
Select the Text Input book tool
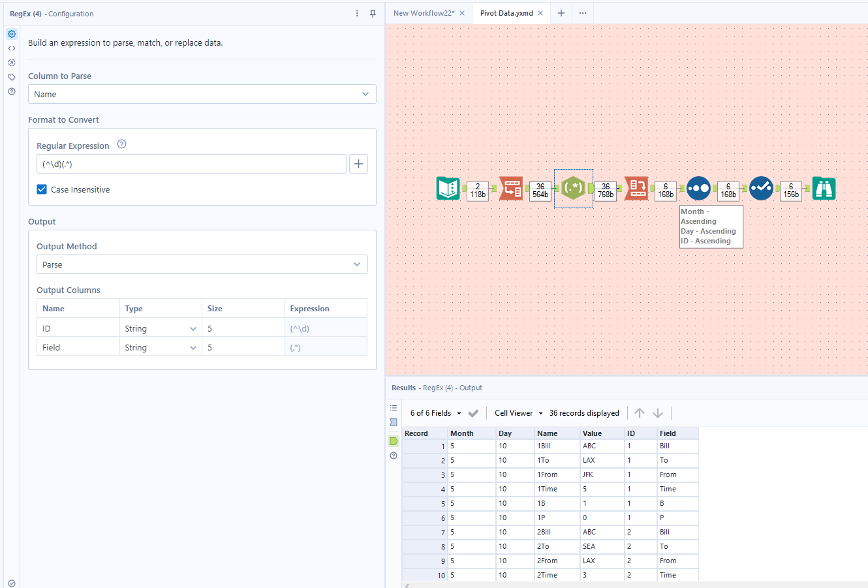pos(448,189)
